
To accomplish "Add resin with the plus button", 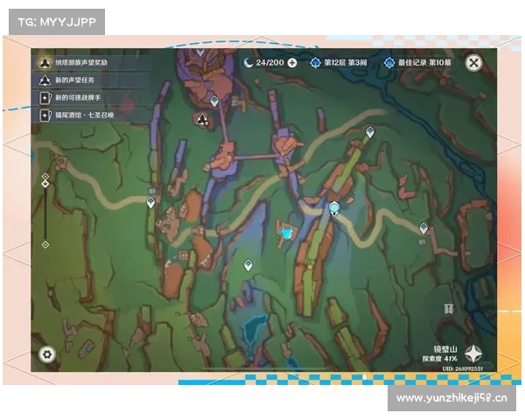I will tap(292, 63).
